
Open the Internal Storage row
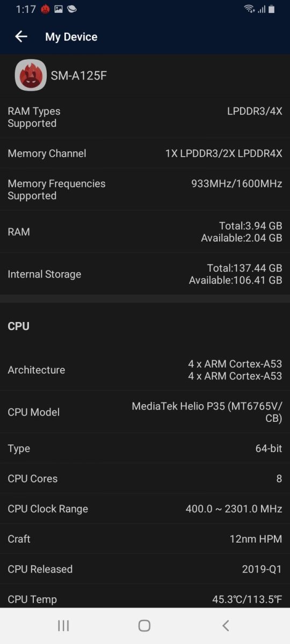coord(145,274)
